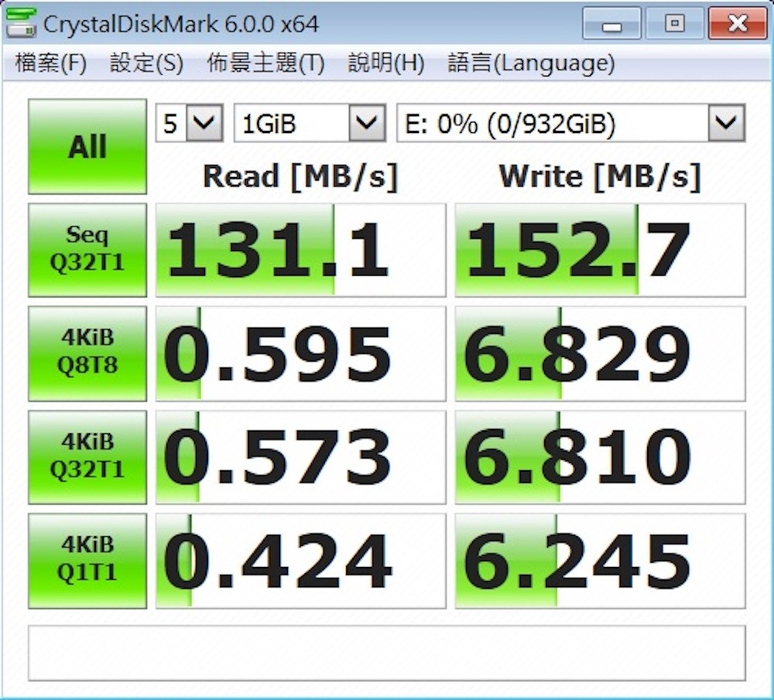This screenshot has width=774, height=700.
Task: Start the 4KiB Q32T1 test
Action: click(x=87, y=457)
